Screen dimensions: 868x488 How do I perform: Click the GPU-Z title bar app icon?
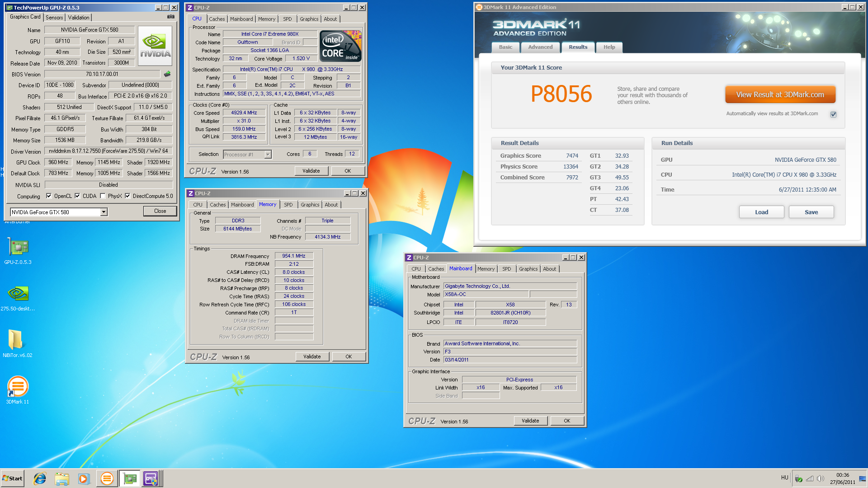pyautogui.click(x=9, y=8)
